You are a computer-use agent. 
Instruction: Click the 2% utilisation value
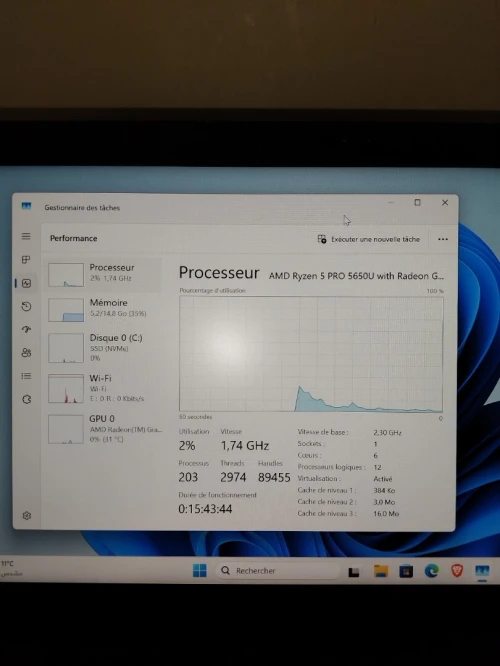tap(187, 446)
